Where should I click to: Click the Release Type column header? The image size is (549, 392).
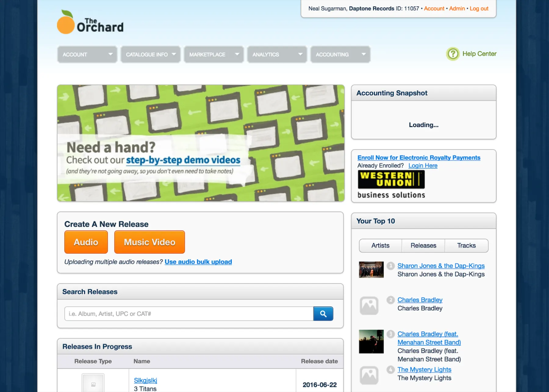(93, 361)
